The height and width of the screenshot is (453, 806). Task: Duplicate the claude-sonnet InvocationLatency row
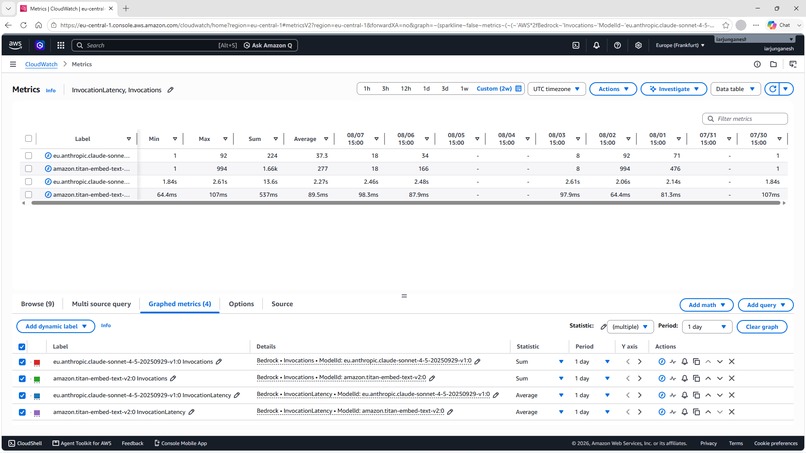click(697, 395)
